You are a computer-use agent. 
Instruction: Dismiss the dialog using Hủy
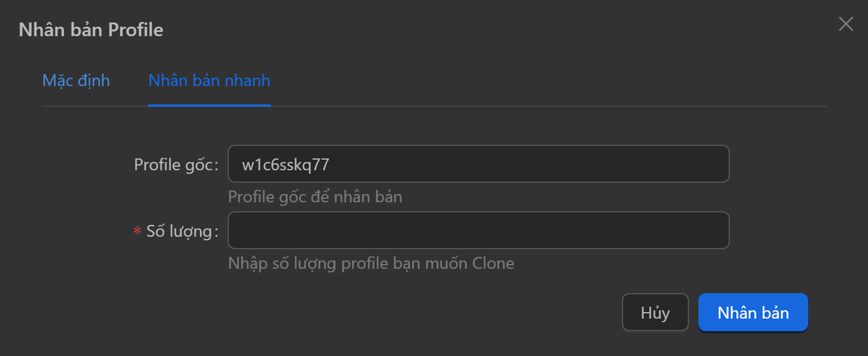(x=655, y=312)
